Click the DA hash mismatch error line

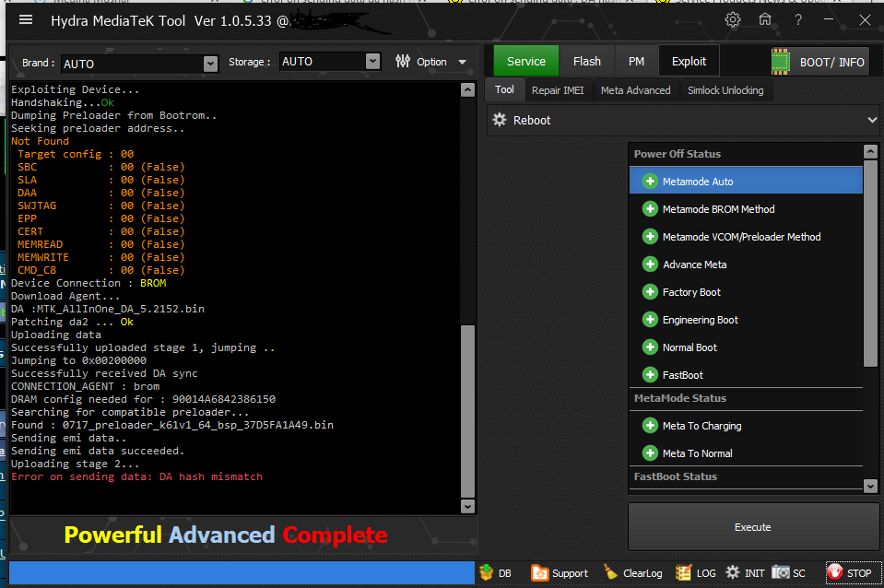tap(137, 476)
